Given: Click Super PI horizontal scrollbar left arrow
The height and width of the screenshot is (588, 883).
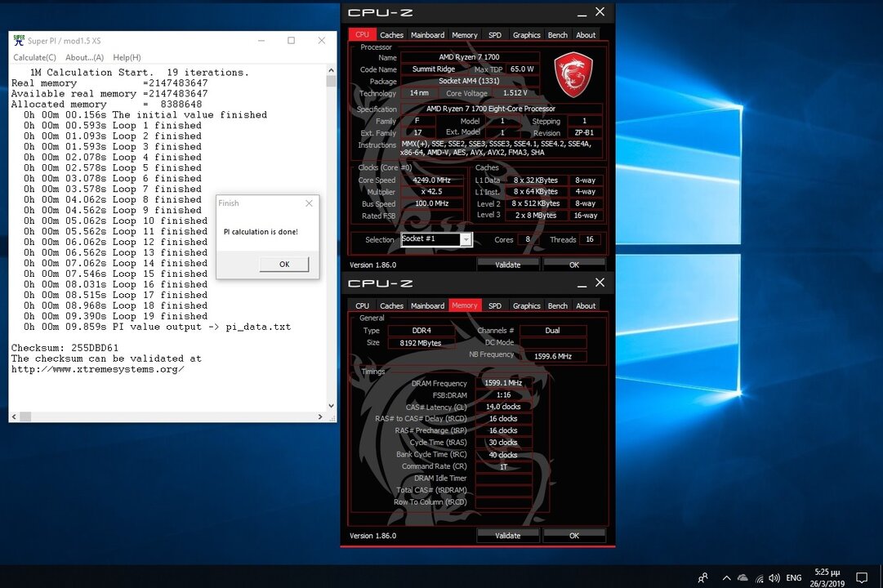Looking at the screenshot, I should pos(14,416).
